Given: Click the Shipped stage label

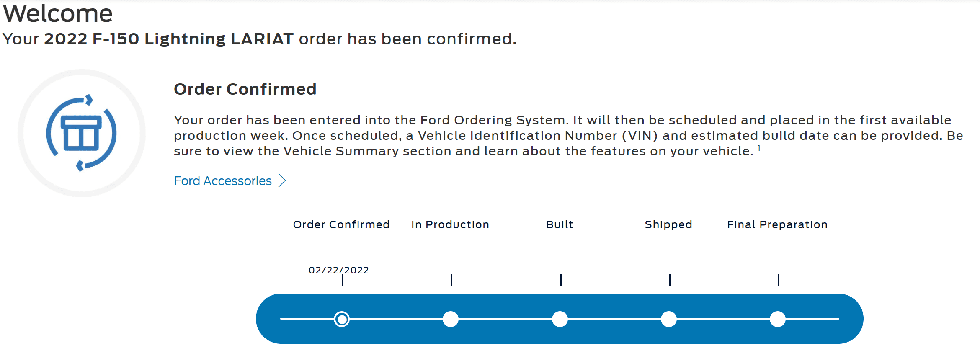Looking at the screenshot, I should [668, 224].
